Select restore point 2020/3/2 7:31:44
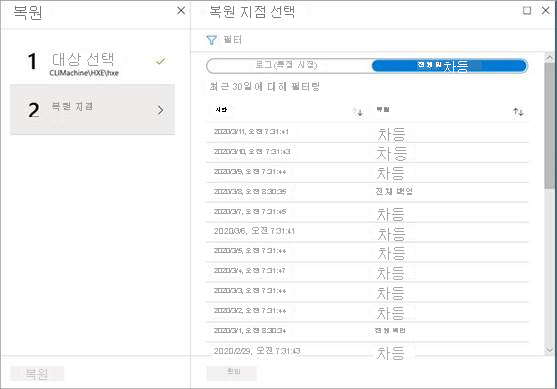Viewport: 557px width, 389px height. (367, 312)
